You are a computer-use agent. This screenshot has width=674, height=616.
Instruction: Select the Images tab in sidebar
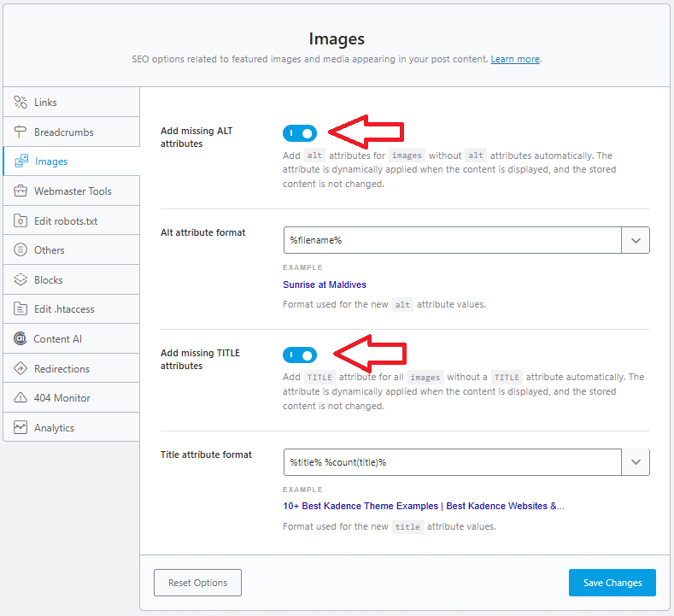51,161
